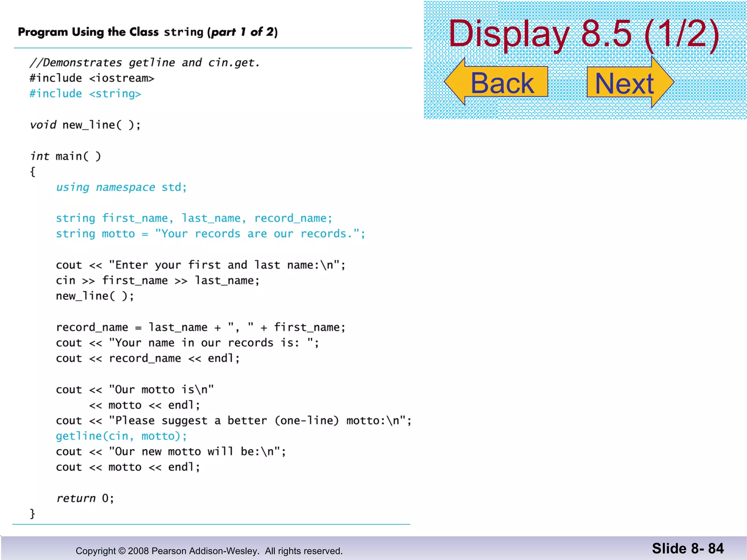This screenshot has height=560, width=747.
Task: Click the 'getline(cin, motto);' line
Action: (121, 436)
